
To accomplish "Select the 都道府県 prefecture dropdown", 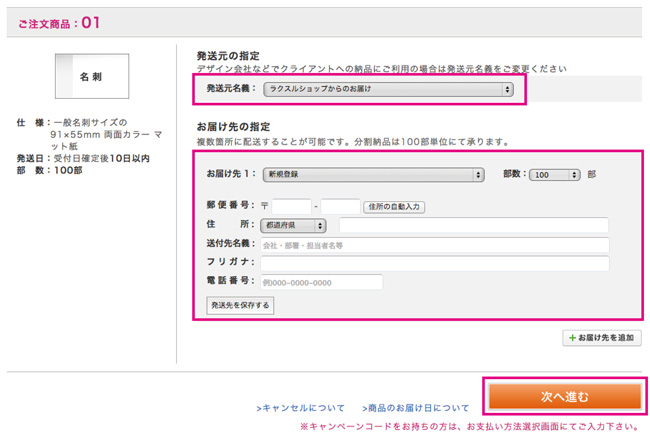I will point(293,226).
